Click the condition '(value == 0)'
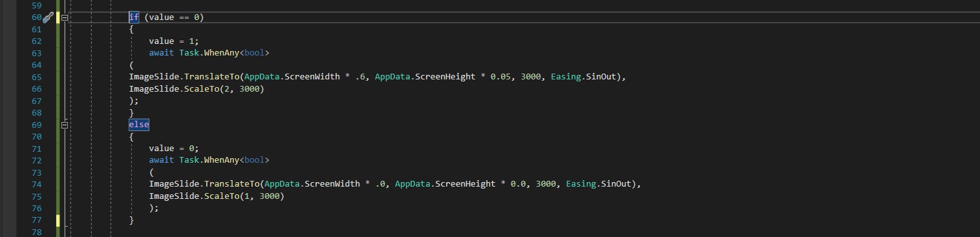 [175, 17]
